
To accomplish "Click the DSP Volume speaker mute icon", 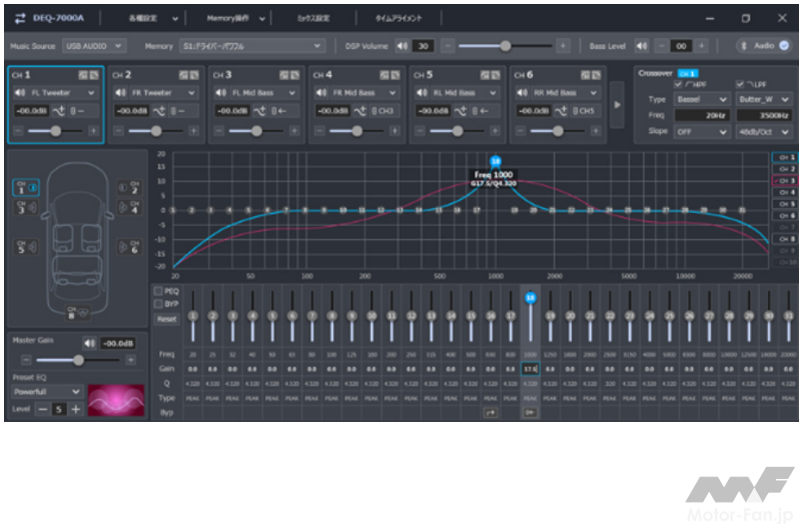I will [x=401, y=47].
